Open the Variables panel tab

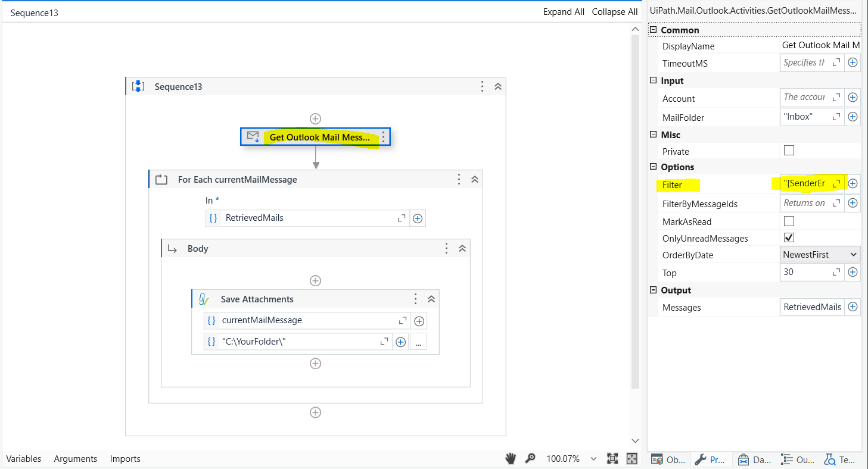[24, 459]
